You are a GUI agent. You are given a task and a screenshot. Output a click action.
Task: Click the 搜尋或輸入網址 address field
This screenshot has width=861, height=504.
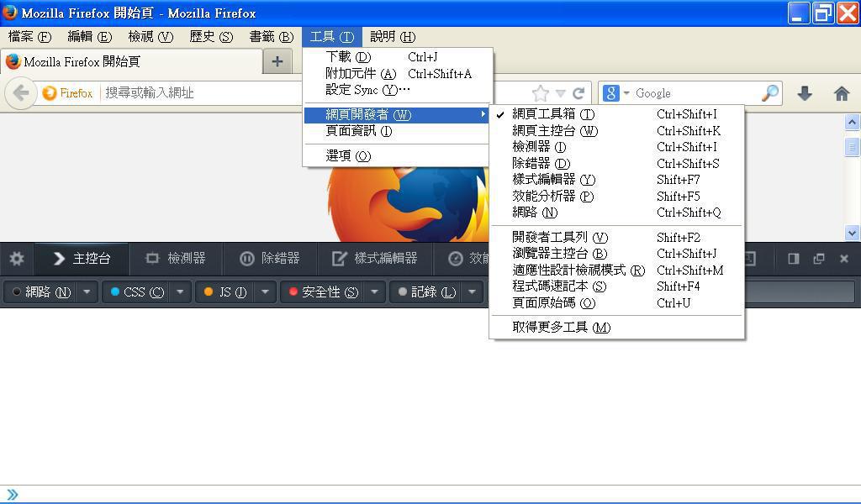click(203, 93)
